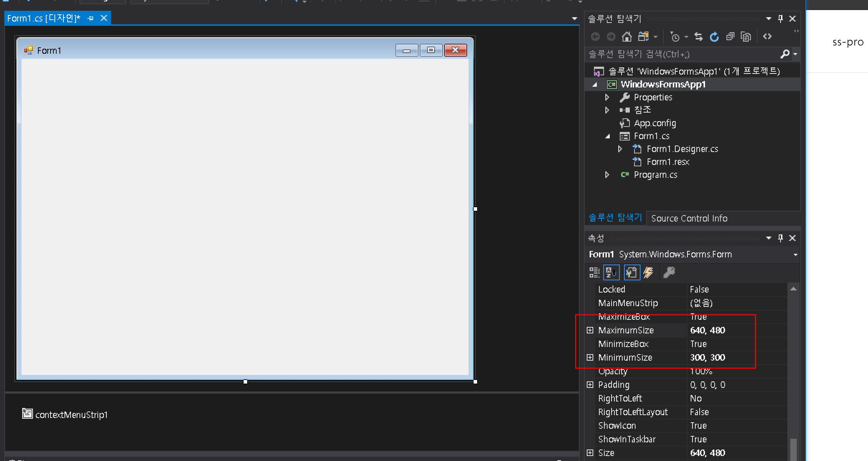The width and height of the screenshot is (868, 461).
Task: Click the View Code angle-brackets icon
Action: click(x=767, y=37)
